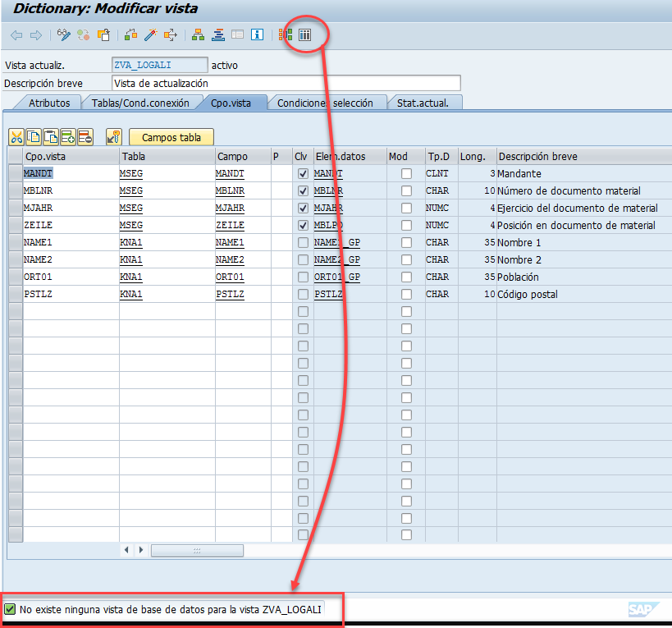Image resolution: width=672 pixels, height=628 pixels.
Task: Click the Descripción breve input field
Action: [x=286, y=83]
